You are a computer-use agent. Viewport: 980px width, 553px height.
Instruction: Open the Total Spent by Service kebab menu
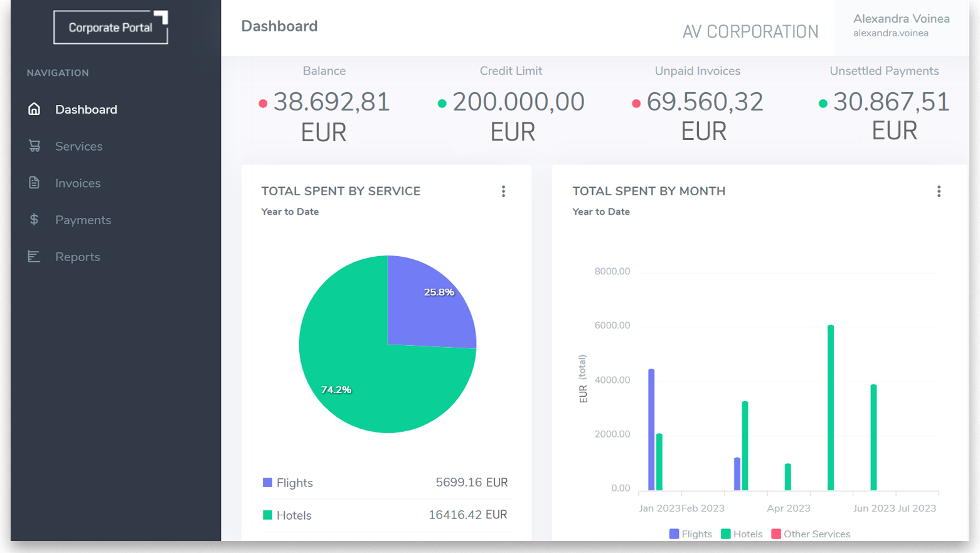click(x=503, y=191)
